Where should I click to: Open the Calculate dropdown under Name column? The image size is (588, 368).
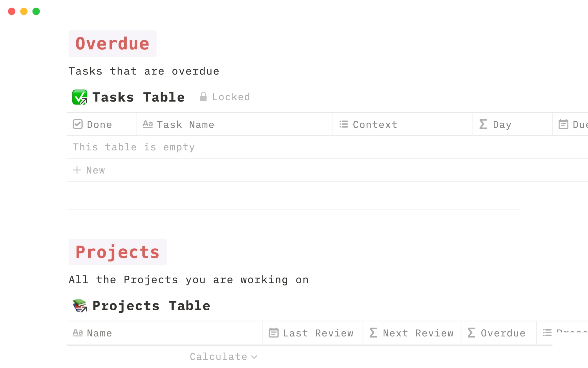point(223,357)
